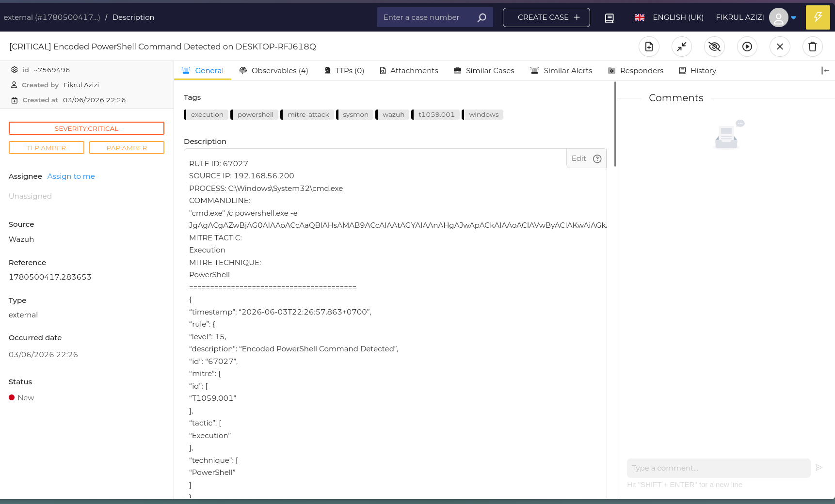
Task: Switch to the Attachments tab
Action: pyautogui.click(x=409, y=71)
